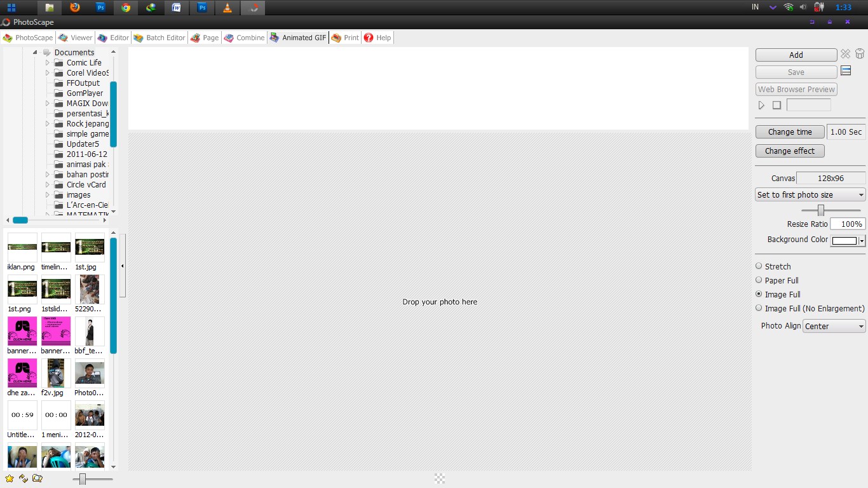Collapse the Documents tree node
The width and height of the screenshot is (868, 488).
pos(36,53)
